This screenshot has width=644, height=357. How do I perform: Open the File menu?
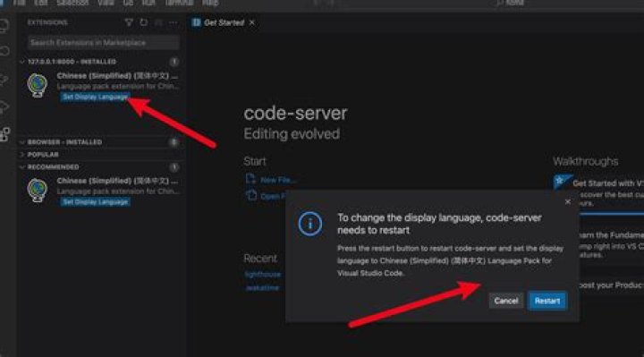(19, 3)
